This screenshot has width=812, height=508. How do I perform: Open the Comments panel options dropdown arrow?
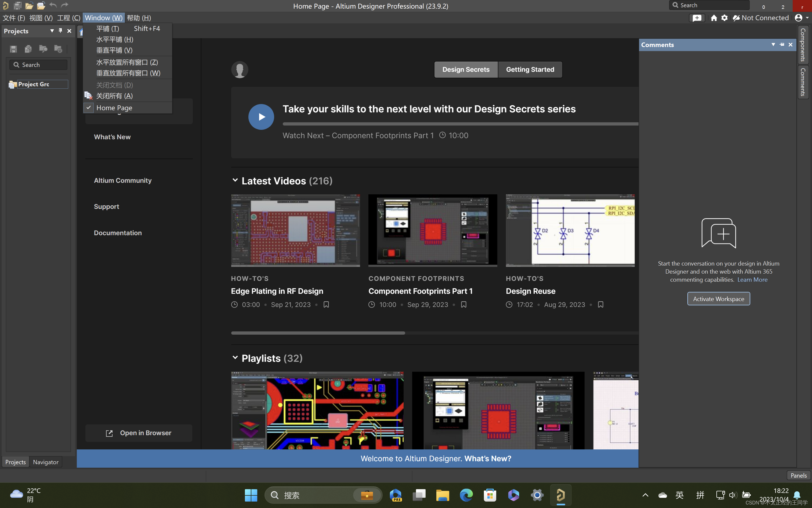(773, 44)
